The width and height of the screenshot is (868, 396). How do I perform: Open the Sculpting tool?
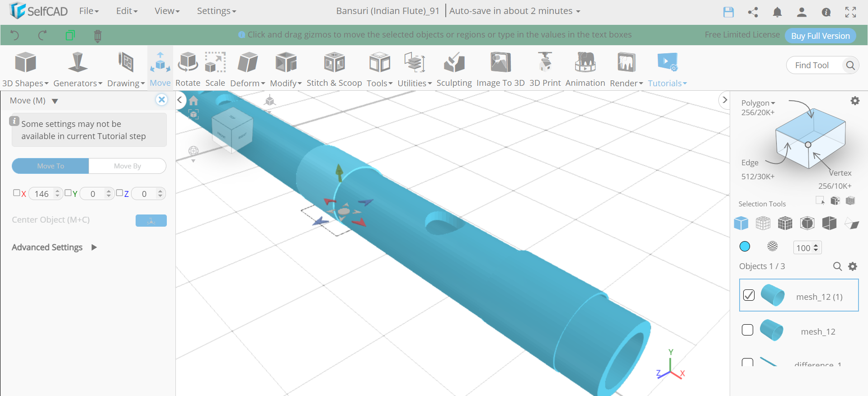pyautogui.click(x=454, y=69)
